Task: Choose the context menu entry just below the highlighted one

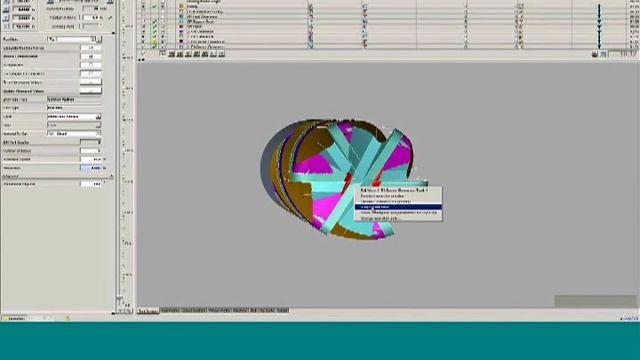Action: [398, 213]
